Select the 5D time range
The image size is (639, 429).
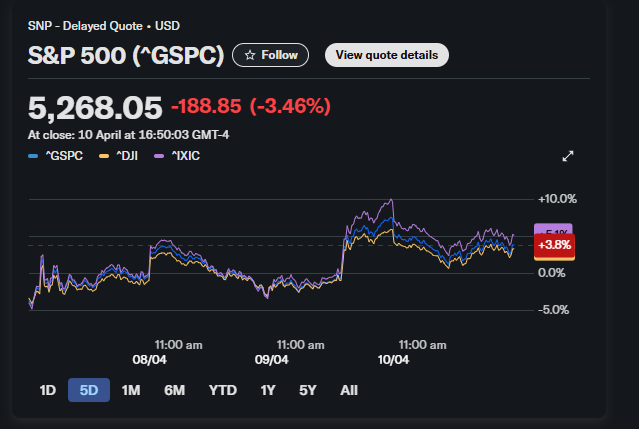(x=88, y=390)
